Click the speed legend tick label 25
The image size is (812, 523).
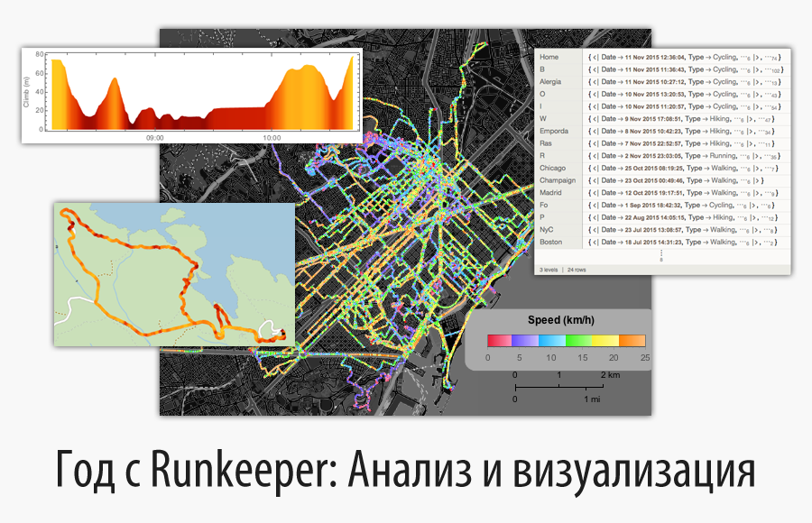645,357
